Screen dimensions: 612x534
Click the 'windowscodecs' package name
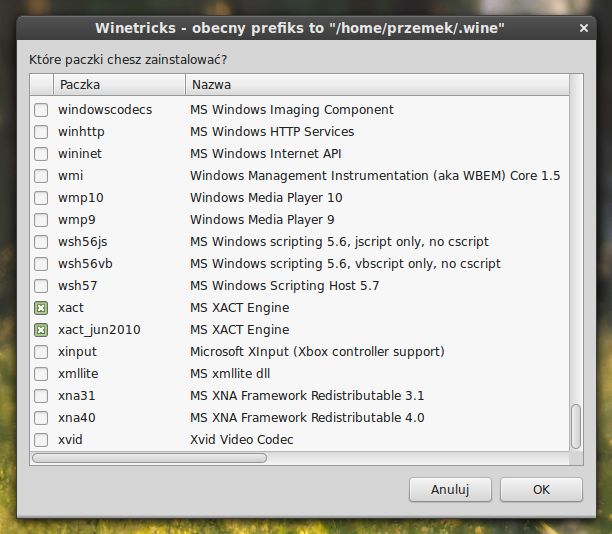(105, 110)
